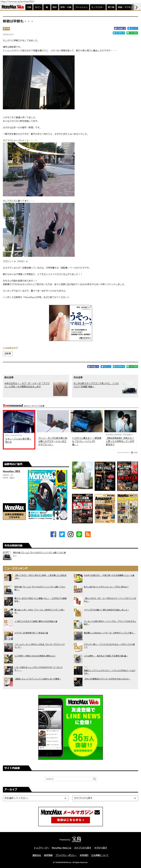Send via top LINEで送る button
Screen dimensions: 141x868
(x=132, y=33)
